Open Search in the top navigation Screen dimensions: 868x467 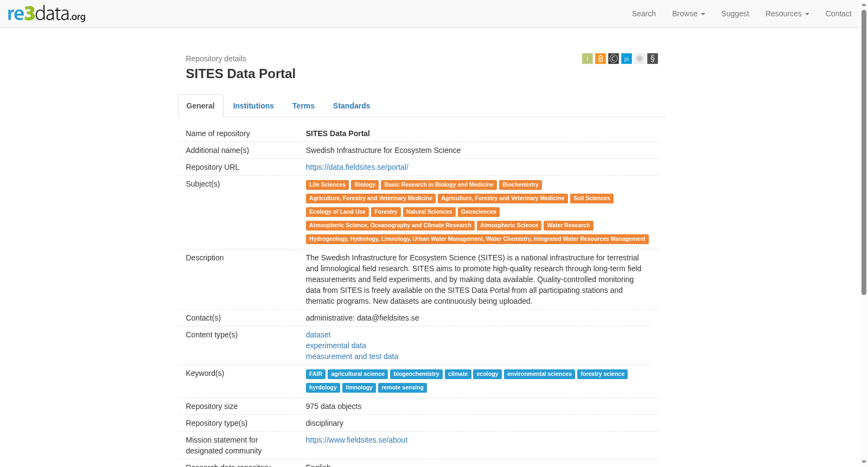(644, 14)
